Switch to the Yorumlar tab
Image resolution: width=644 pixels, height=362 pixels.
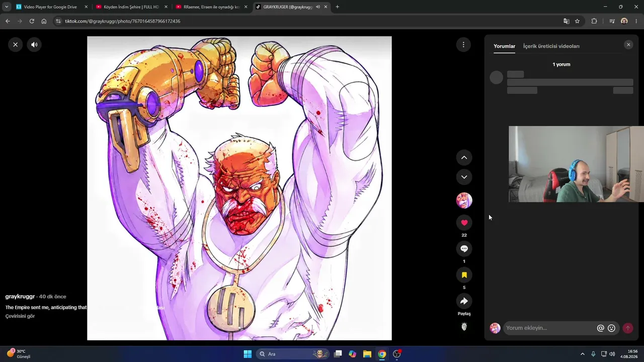(x=504, y=46)
